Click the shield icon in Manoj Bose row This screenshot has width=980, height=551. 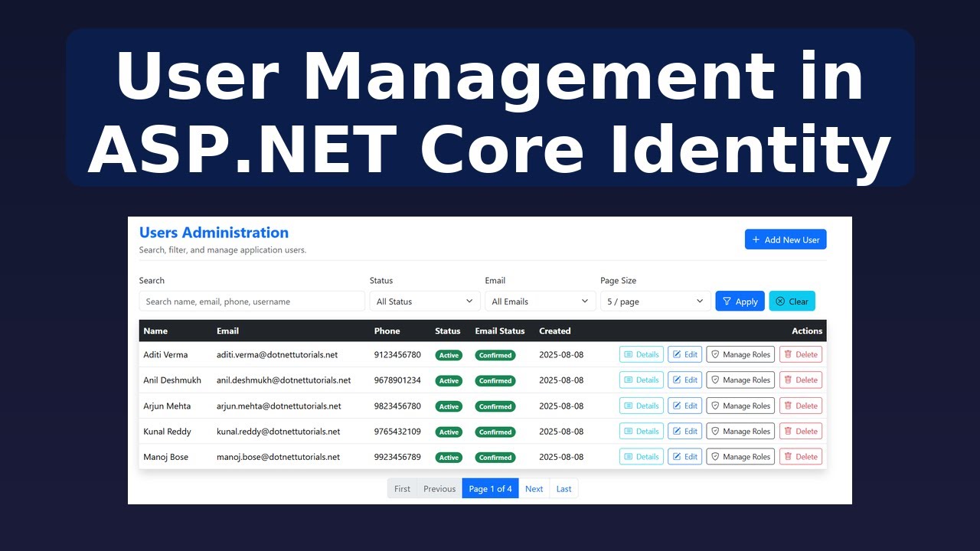click(715, 457)
